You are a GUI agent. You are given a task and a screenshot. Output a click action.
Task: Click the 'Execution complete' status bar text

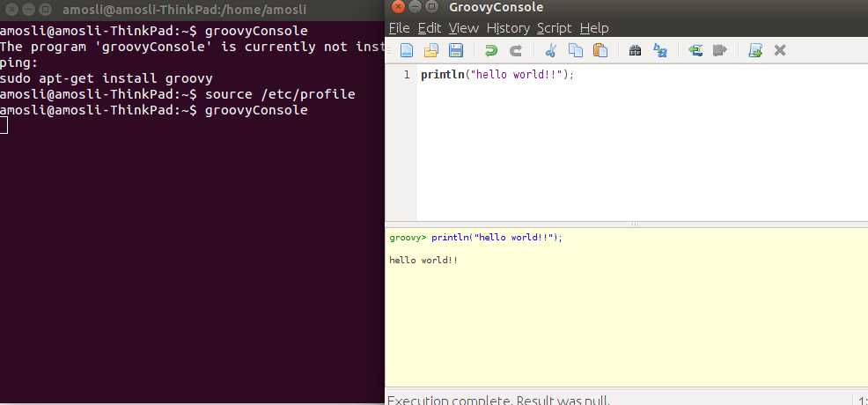[x=498, y=400]
